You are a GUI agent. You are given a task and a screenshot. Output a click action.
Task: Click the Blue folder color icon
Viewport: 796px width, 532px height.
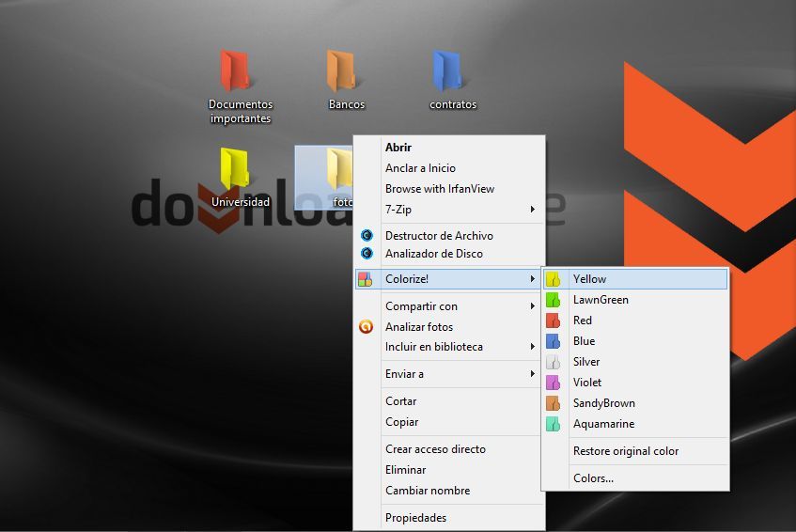coord(553,341)
